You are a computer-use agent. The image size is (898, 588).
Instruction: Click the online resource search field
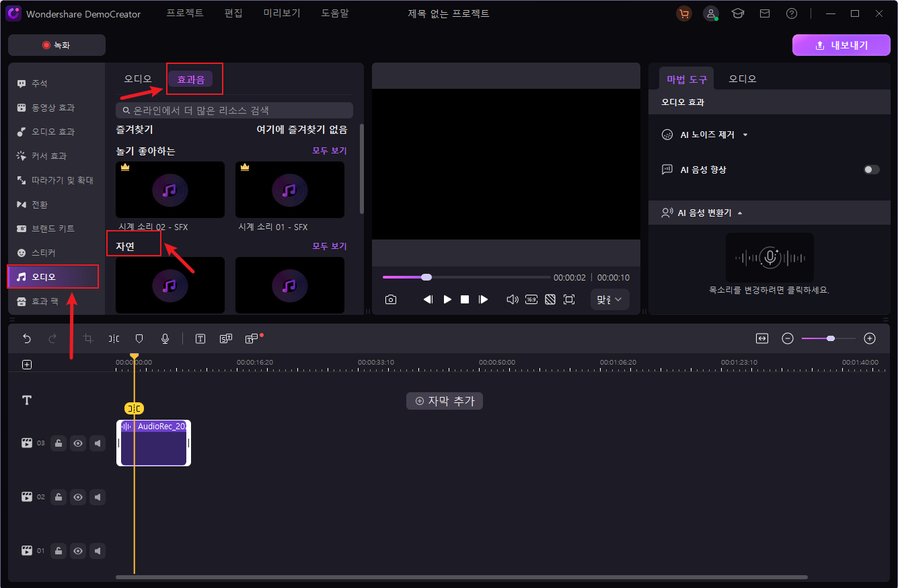pyautogui.click(x=234, y=110)
